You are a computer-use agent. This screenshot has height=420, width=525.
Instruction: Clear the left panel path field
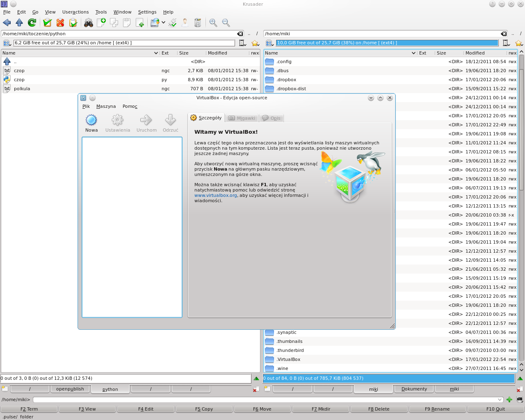point(240,34)
